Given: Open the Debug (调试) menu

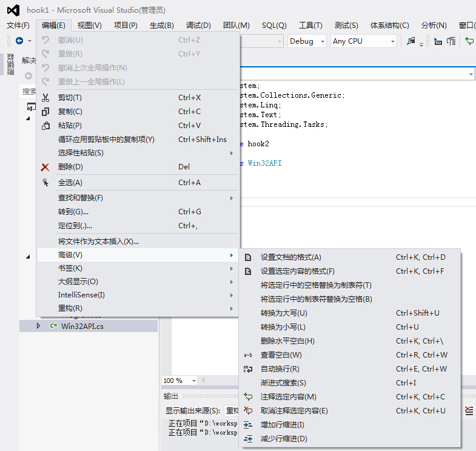Looking at the screenshot, I should 198,25.
